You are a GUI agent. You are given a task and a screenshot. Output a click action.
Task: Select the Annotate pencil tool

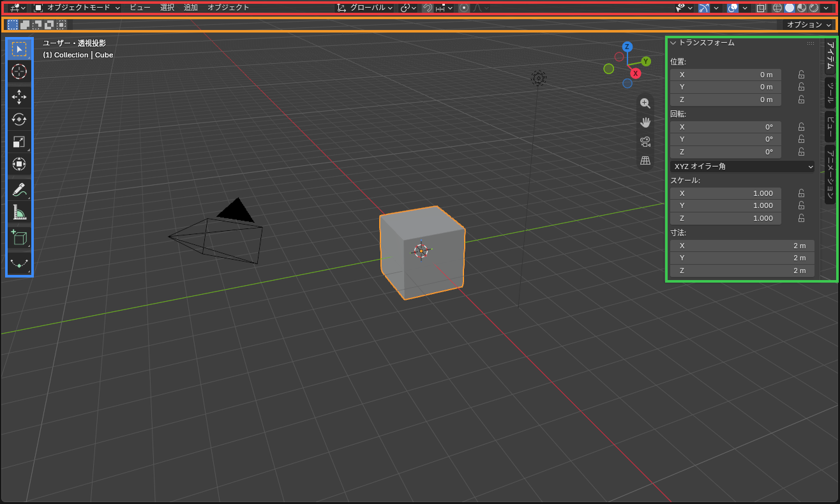click(19, 189)
